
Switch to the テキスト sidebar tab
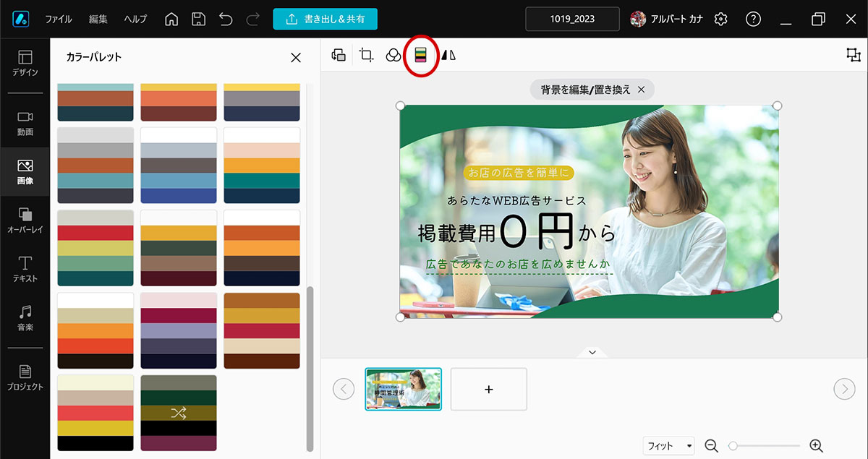pos(25,269)
